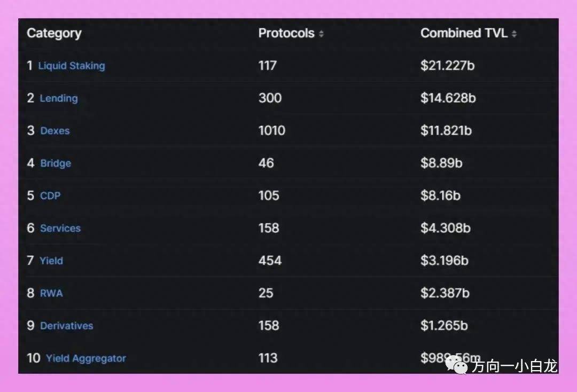Open the Yield category link
Screen dimensions: 577x392
51,261
